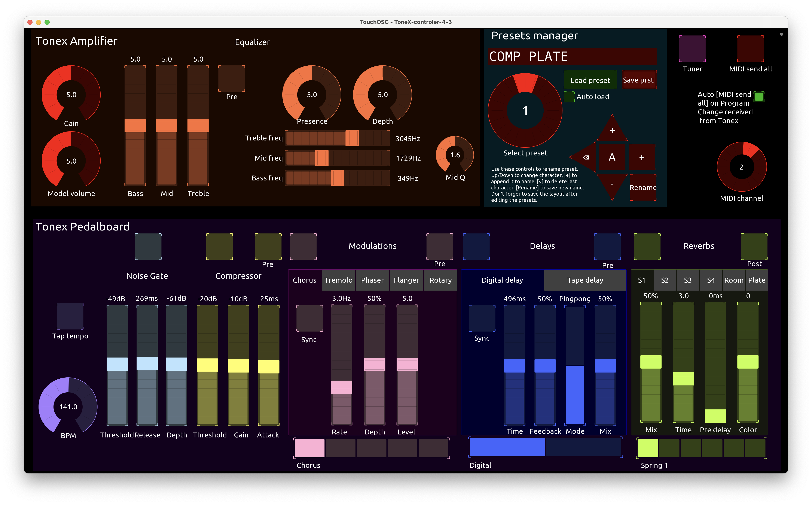Toggle the Noise Gate on/off square
The image size is (812, 505).
(148, 247)
